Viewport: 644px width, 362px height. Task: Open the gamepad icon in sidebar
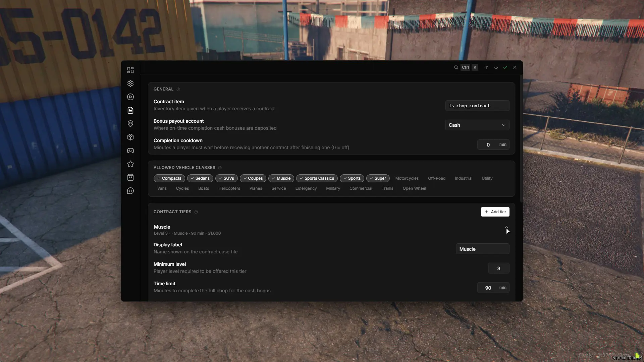130,150
